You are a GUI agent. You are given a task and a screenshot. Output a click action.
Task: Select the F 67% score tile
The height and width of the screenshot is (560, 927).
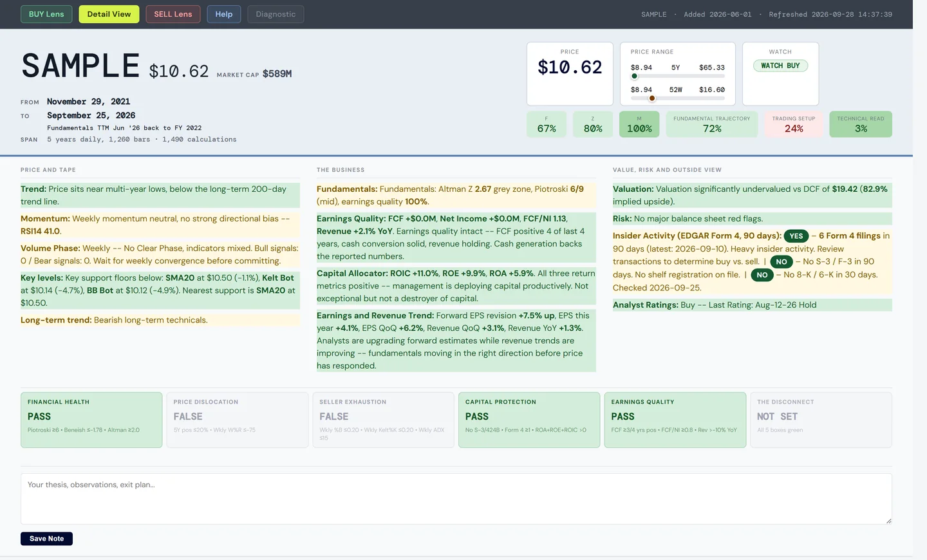pyautogui.click(x=547, y=124)
